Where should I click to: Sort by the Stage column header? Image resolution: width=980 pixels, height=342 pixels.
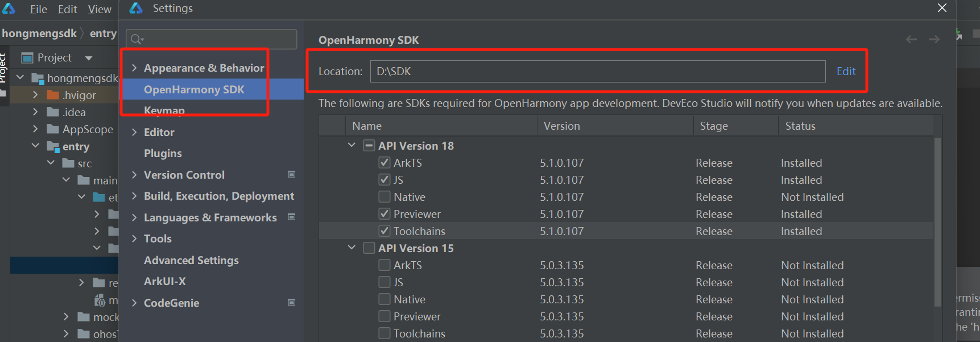pyautogui.click(x=736, y=126)
